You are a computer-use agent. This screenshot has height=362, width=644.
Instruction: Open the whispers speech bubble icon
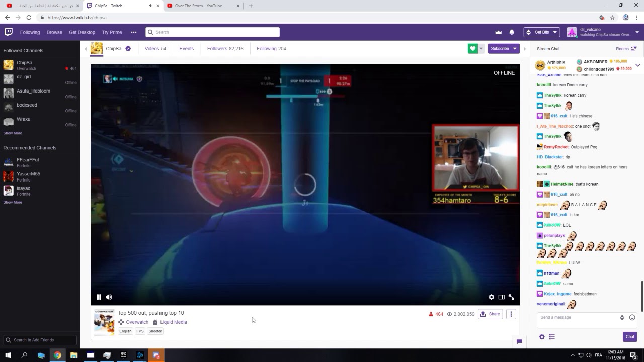click(519, 342)
